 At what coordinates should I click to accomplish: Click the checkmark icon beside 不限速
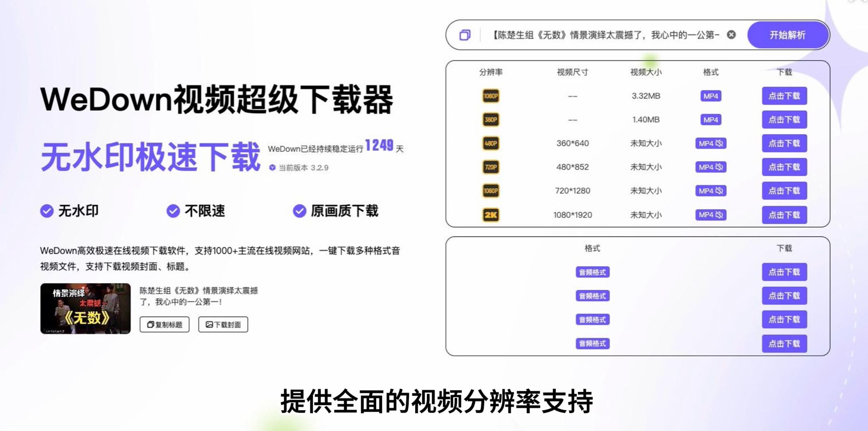tap(173, 211)
